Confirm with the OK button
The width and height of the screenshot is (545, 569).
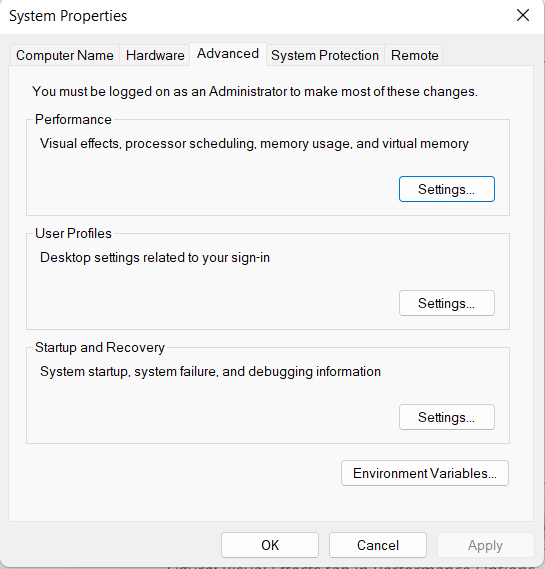270,545
